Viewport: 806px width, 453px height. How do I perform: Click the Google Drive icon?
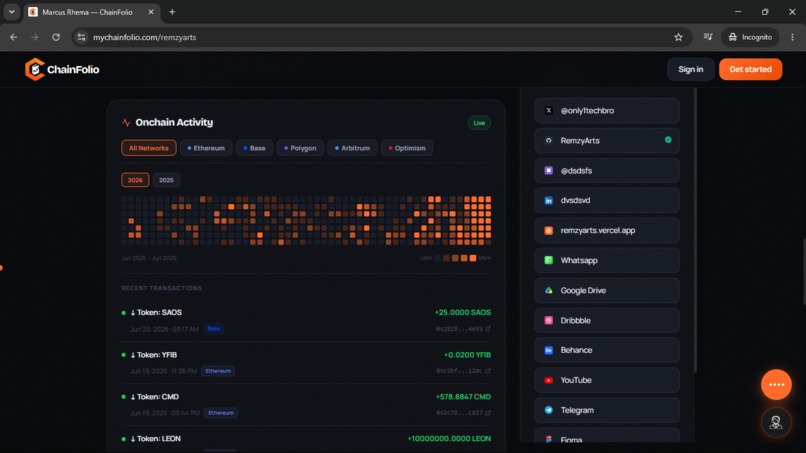coord(548,291)
